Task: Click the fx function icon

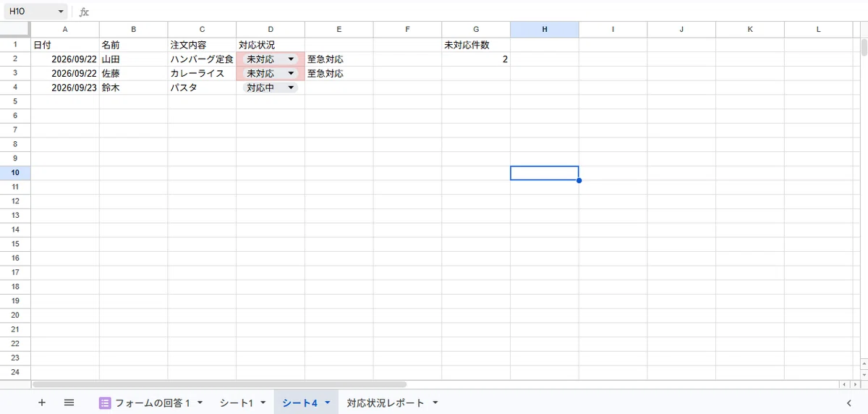Action: point(84,12)
